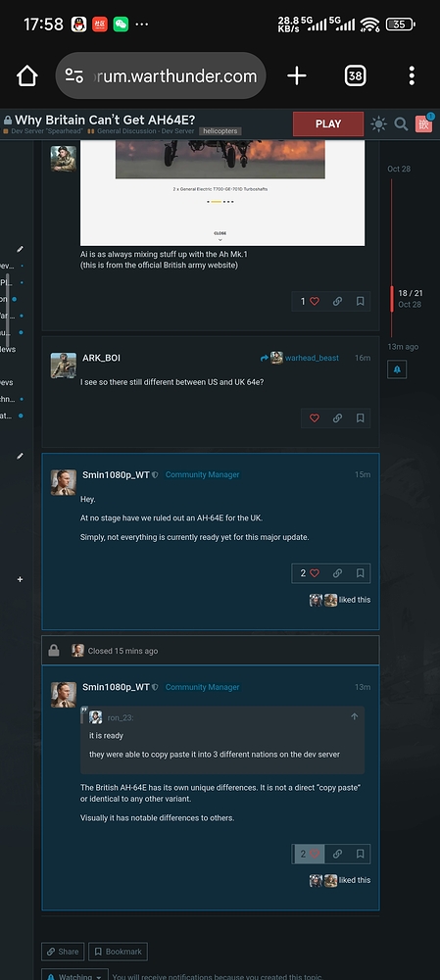The width and height of the screenshot is (440, 980).
Task: Copy link of the Ah Mk.1 post
Action: tap(337, 301)
